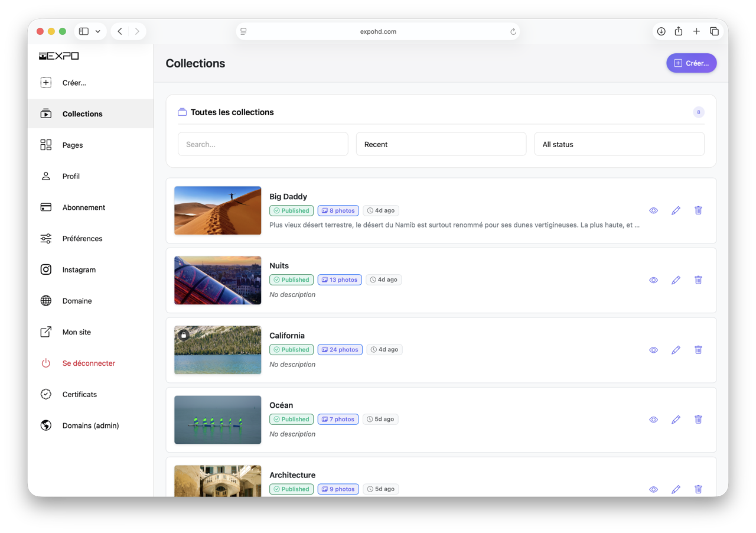Image resolution: width=756 pixels, height=533 pixels.
Task: Expand the All status filter dropdown
Action: pyautogui.click(x=619, y=144)
